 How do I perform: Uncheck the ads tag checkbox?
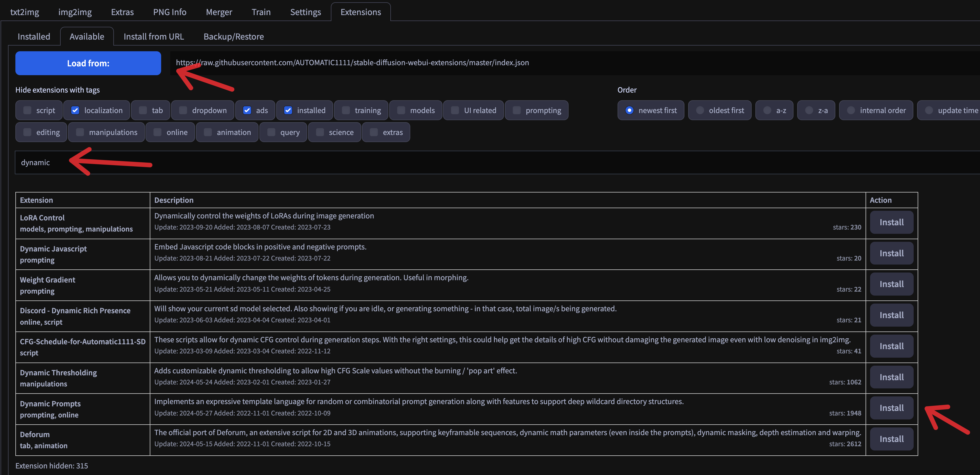pos(247,110)
